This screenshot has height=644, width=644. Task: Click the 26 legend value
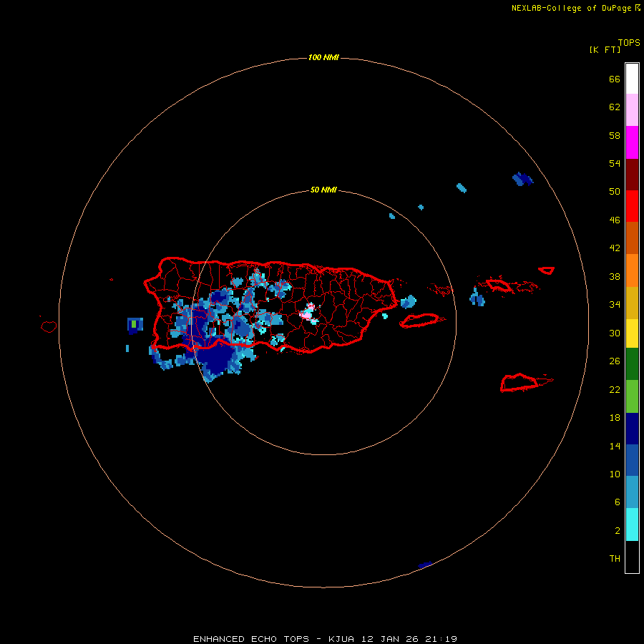point(615,361)
